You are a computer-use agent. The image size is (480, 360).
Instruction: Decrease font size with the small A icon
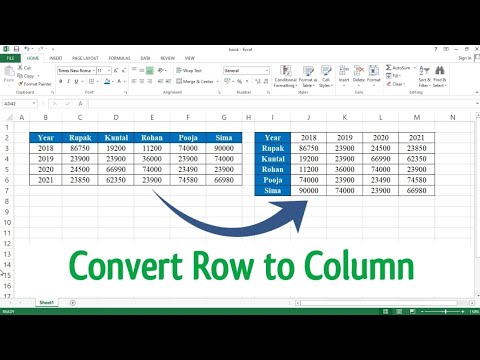tap(124, 71)
